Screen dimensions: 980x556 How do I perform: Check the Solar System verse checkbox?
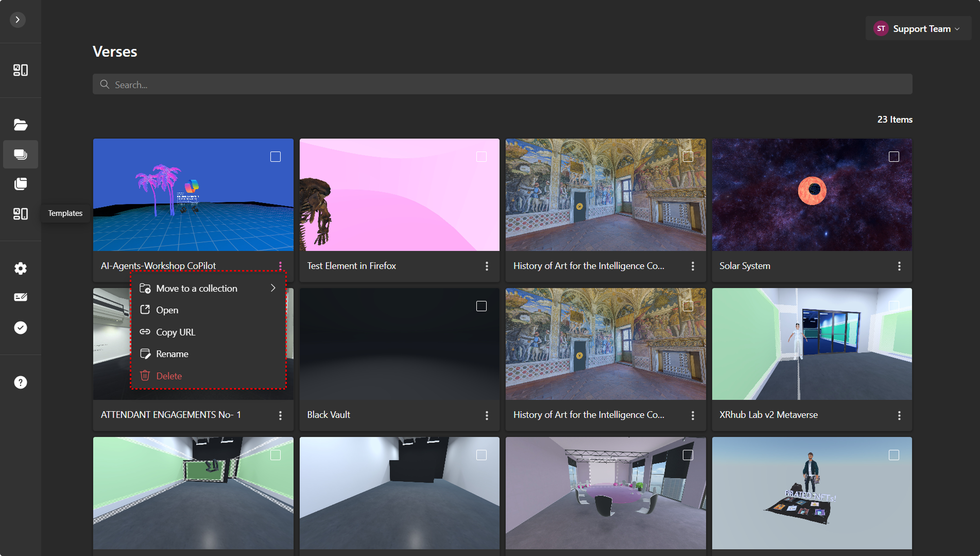[x=894, y=156]
